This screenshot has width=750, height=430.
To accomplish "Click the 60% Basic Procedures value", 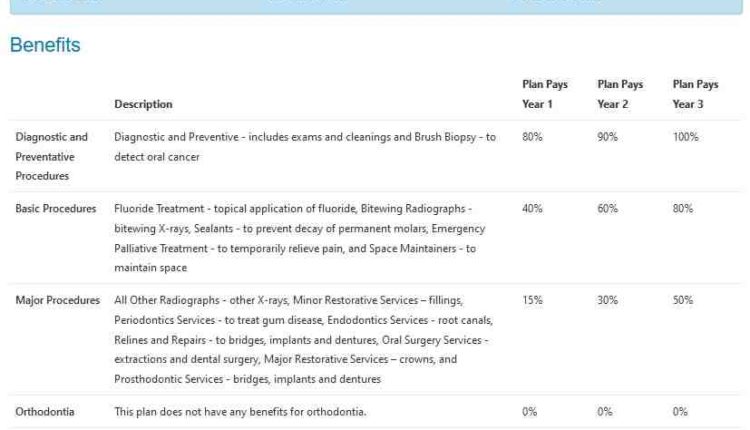I will (607, 209).
